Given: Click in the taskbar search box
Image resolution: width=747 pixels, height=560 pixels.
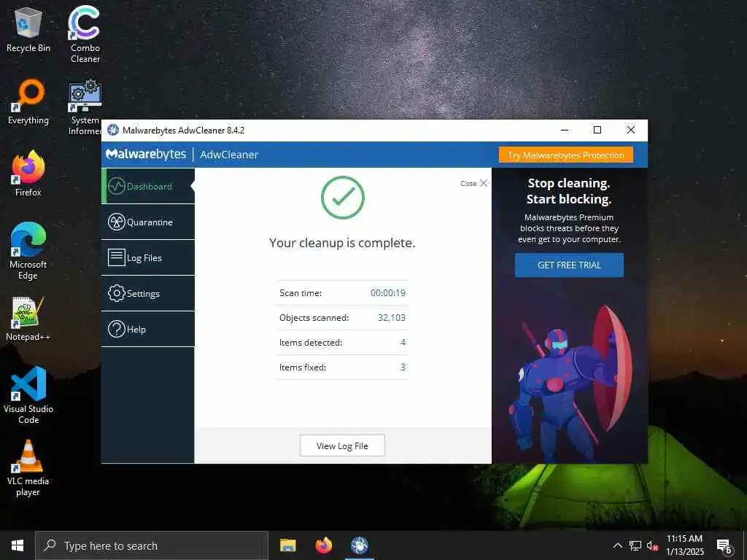Looking at the screenshot, I should point(152,545).
